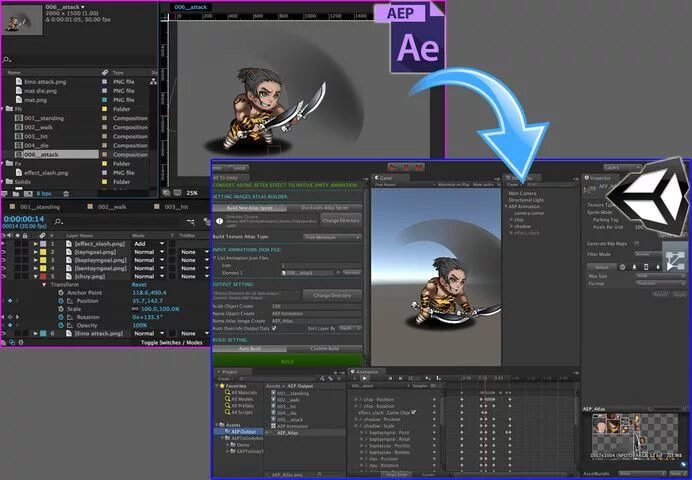Click Use Exists Atlas Sprite button

point(325,207)
